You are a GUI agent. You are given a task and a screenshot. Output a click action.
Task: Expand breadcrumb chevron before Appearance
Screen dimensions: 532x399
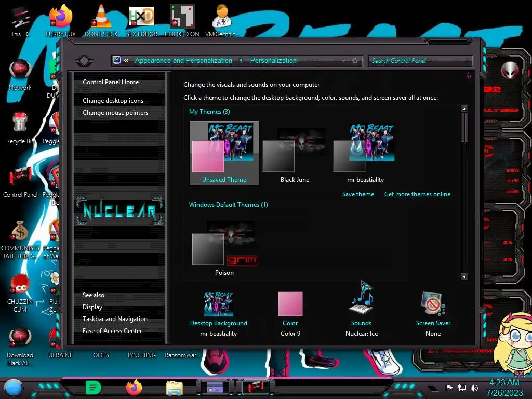point(126,60)
